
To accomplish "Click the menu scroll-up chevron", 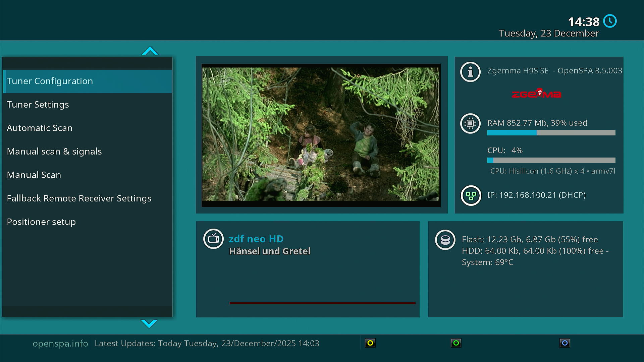I will tap(150, 51).
